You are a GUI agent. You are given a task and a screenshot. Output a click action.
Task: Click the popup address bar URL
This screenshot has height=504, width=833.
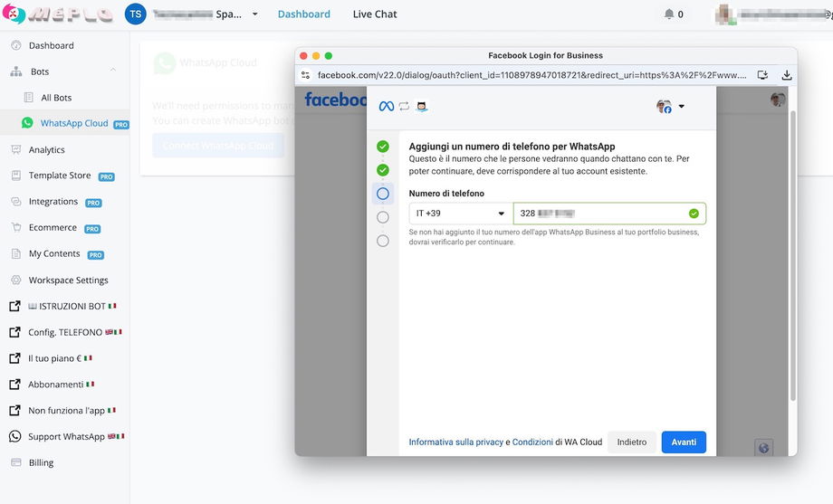pos(531,75)
